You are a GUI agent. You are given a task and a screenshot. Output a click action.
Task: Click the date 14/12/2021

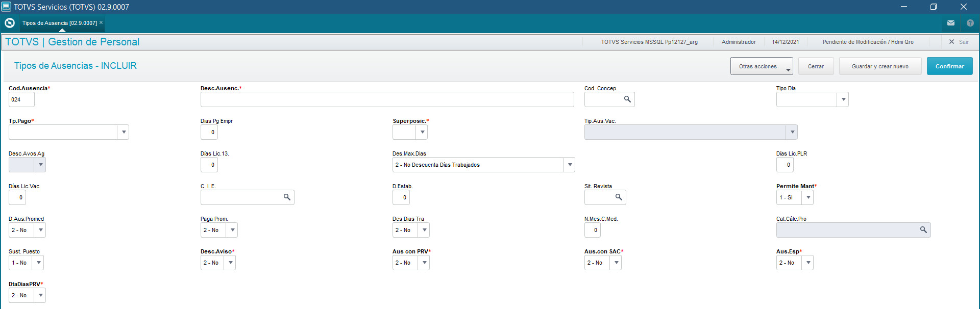click(786, 42)
